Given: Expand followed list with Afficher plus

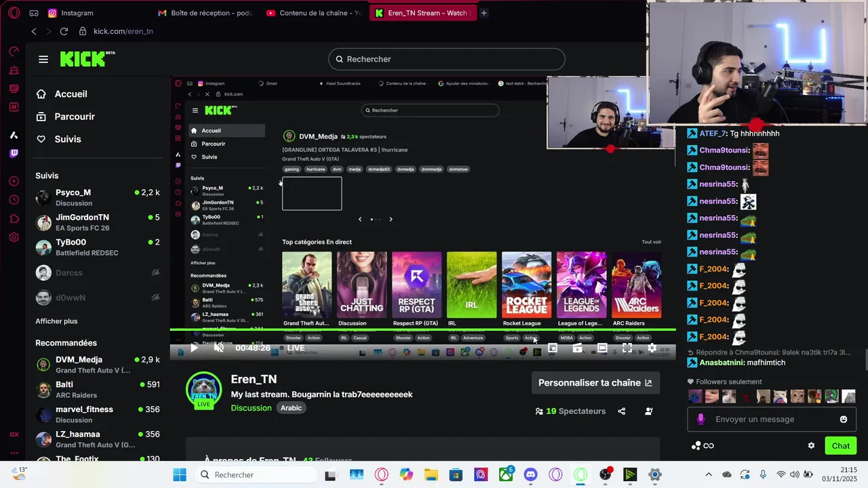Looking at the screenshot, I should (56, 321).
